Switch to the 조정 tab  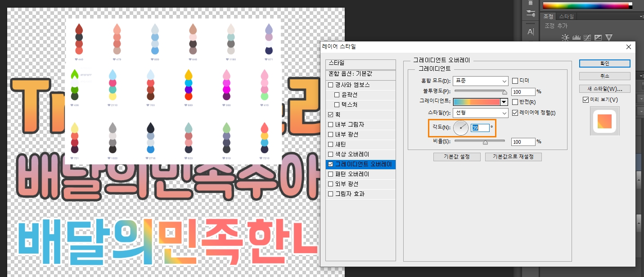coord(548,16)
